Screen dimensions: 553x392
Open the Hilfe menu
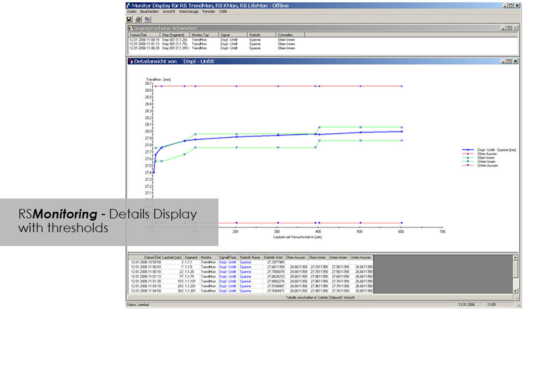click(223, 11)
